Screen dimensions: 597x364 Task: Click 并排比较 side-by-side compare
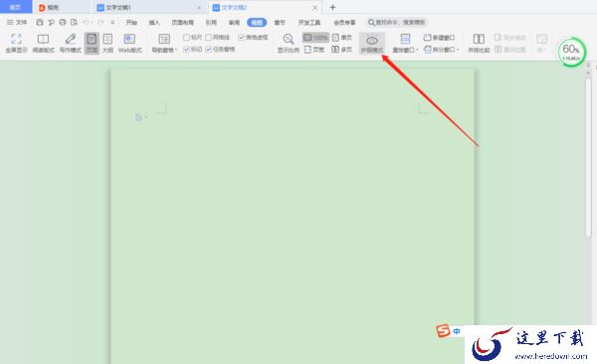pyautogui.click(x=479, y=43)
